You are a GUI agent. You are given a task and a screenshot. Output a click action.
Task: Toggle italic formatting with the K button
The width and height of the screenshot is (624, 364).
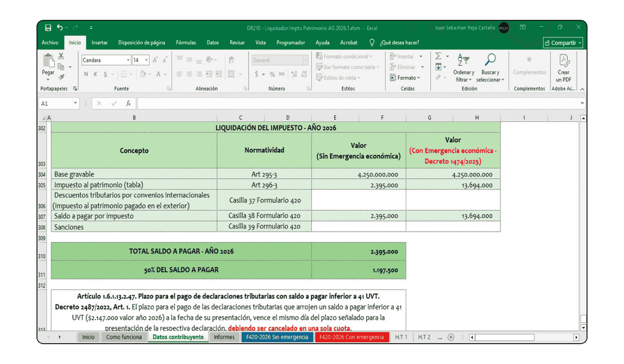pos(95,74)
